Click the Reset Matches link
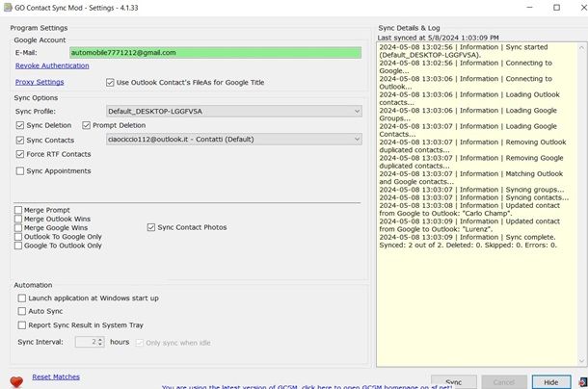588x389 pixels. coord(56,376)
